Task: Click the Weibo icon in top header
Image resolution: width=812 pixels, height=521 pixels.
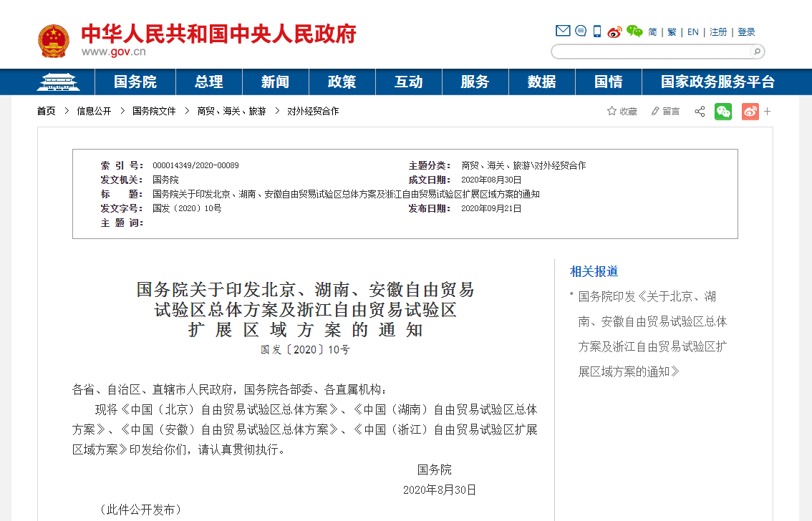Action: click(x=614, y=31)
